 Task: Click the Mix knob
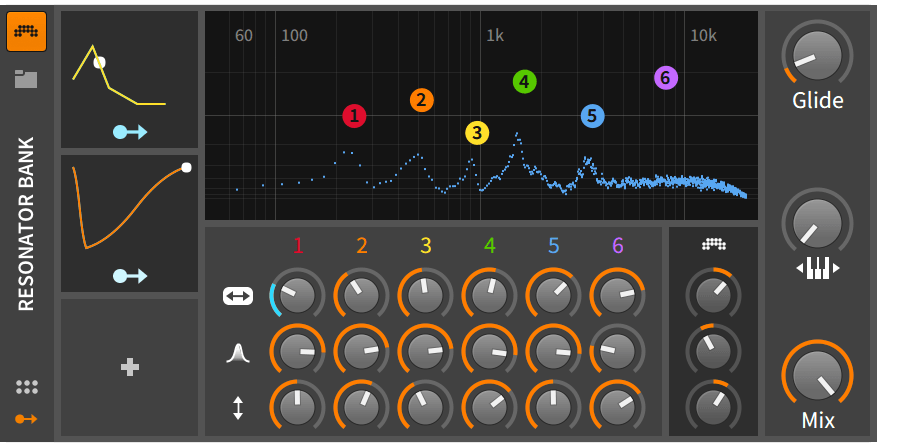(817, 376)
